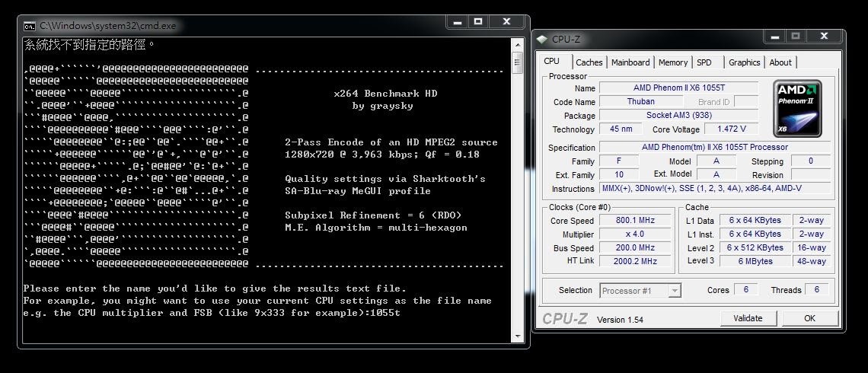The height and width of the screenshot is (373, 868).
Task: Click the 48-way Level 3 associativity value
Action: [x=812, y=261]
